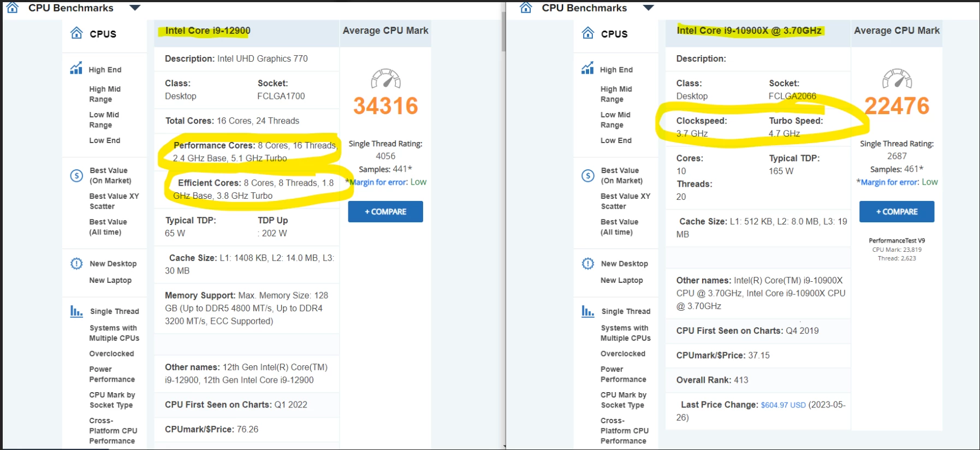Click the CPUS house icon in left window sidebar

pos(77,33)
